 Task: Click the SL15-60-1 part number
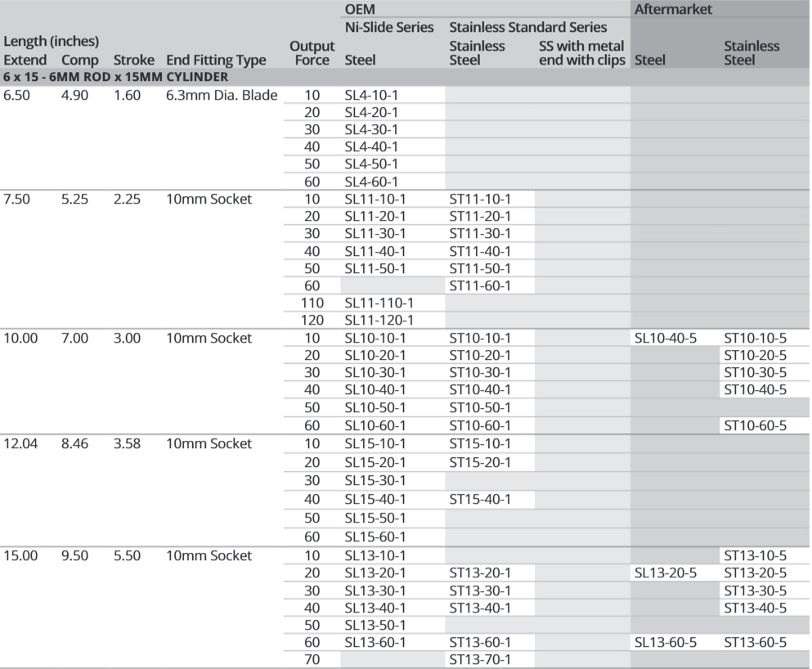click(375, 537)
